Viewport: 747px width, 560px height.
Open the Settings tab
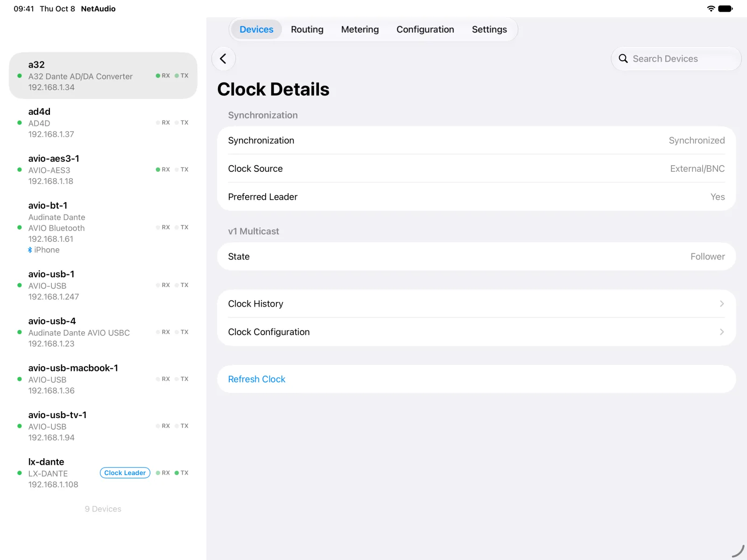[x=489, y=29]
